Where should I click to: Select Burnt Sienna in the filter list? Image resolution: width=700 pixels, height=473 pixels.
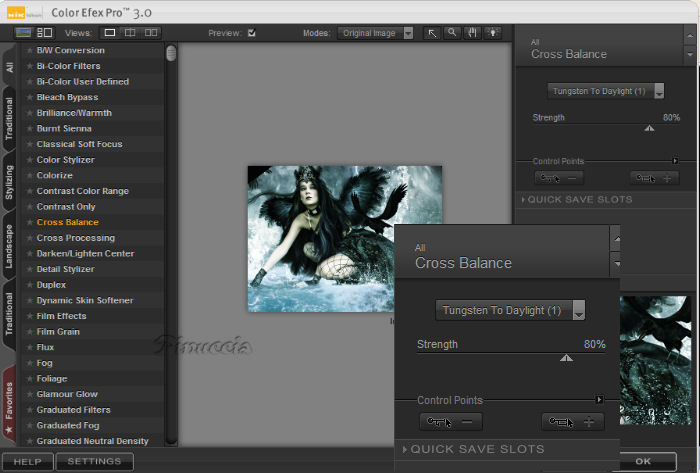(x=64, y=129)
